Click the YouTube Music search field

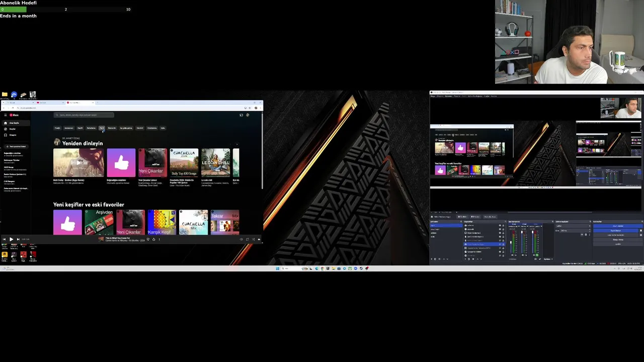tap(84, 115)
